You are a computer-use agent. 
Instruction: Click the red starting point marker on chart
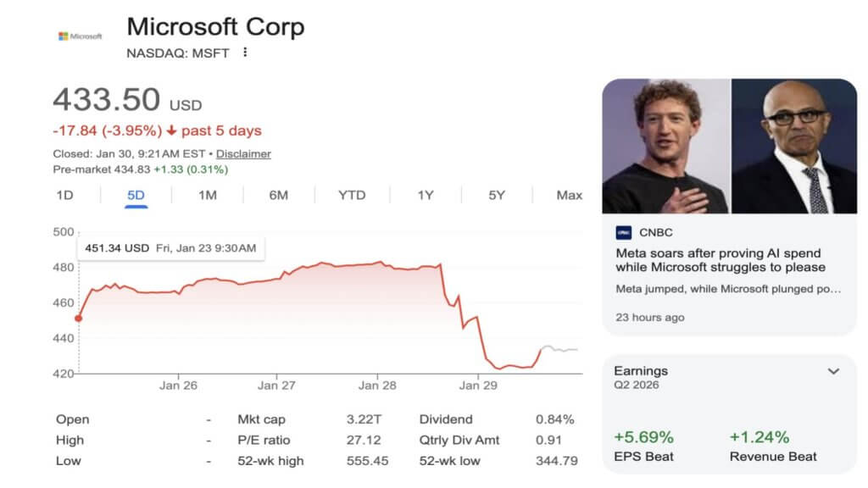pyautogui.click(x=78, y=319)
